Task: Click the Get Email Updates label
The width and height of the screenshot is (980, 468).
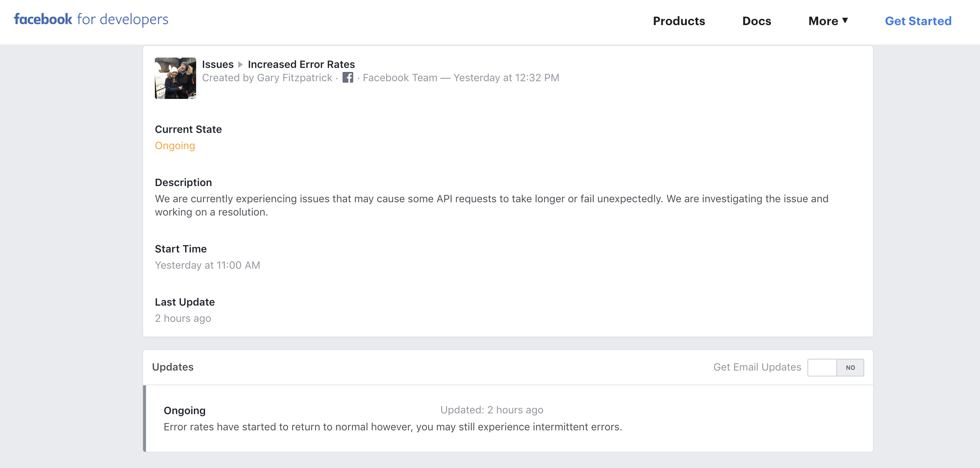Action: pyautogui.click(x=757, y=367)
